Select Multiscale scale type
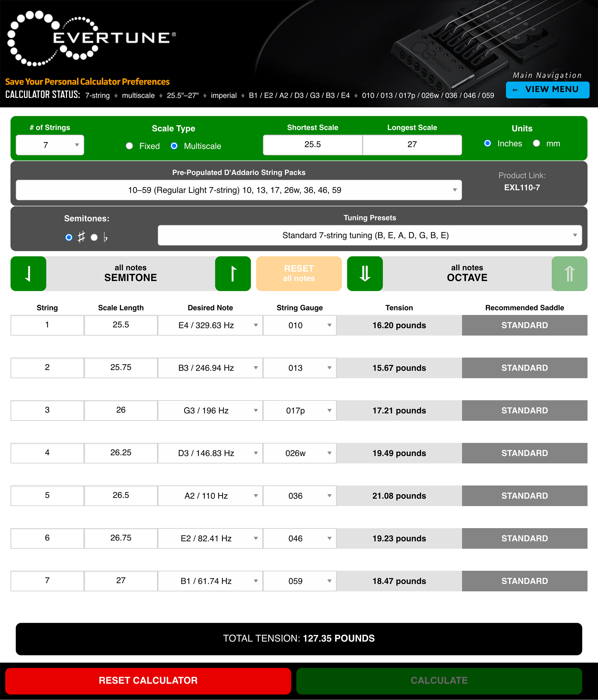 coord(174,146)
